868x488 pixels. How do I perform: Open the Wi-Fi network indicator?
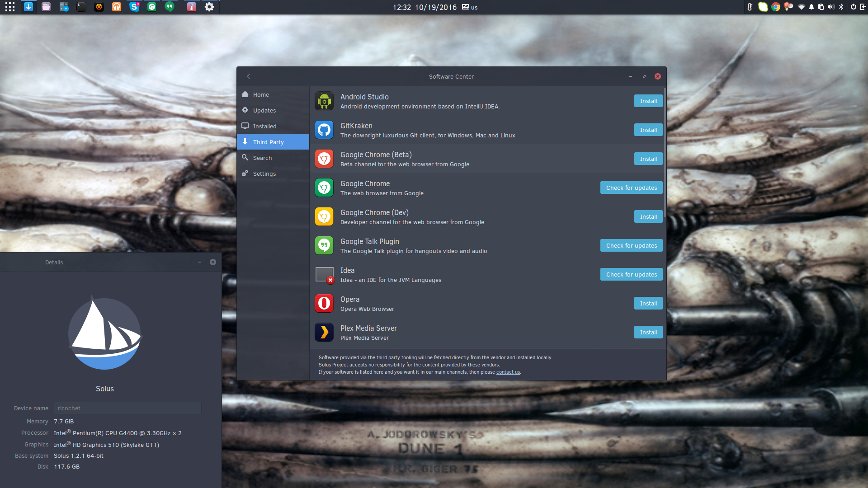click(802, 7)
